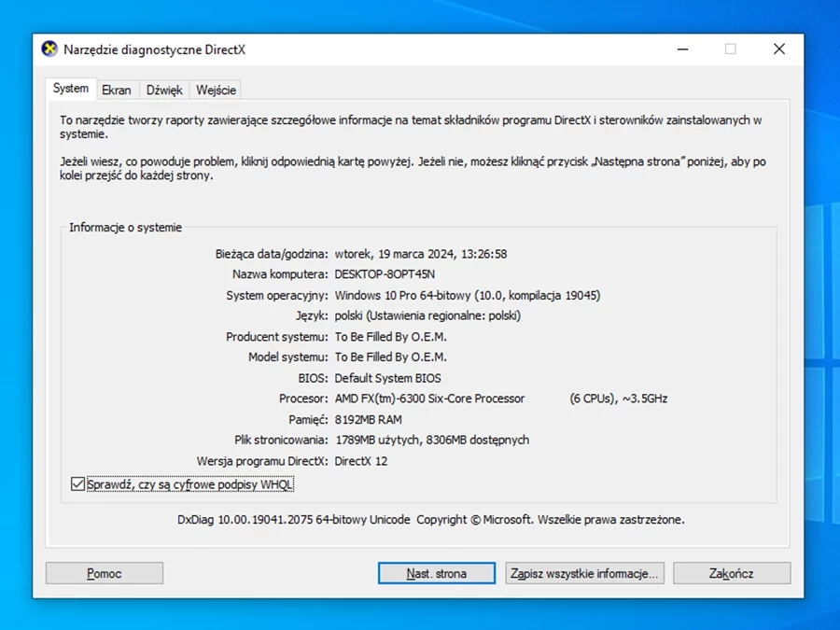840x630 pixels.
Task: Close the DirectX diagnostic window
Action: [x=779, y=49]
